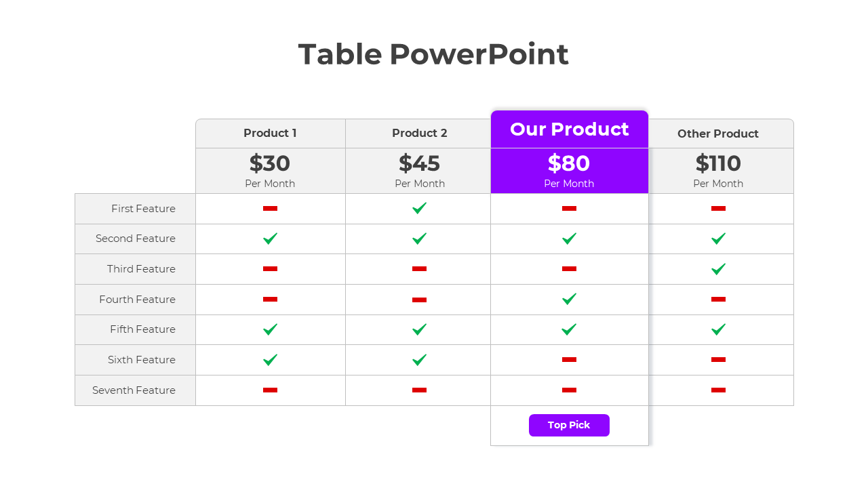The height and width of the screenshot is (488, 868).
Task: Click the $45 Per Month price cell
Action: [x=419, y=171]
